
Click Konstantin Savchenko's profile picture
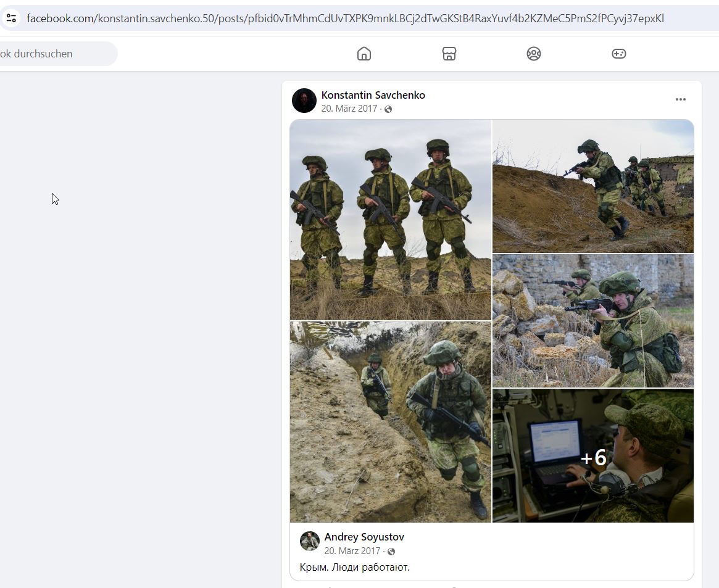(304, 101)
